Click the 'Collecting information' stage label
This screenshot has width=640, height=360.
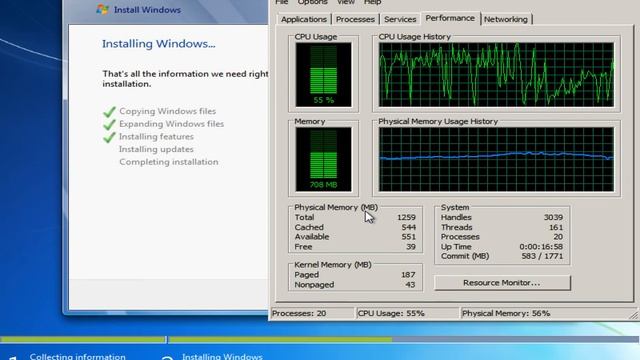click(78, 356)
